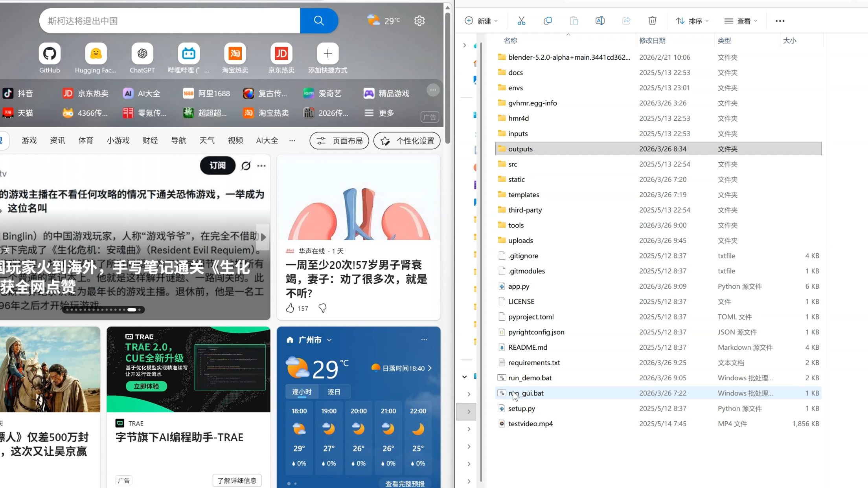Click thumbs-down icon on kidney article

pyautogui.click(x=322, y=308)
